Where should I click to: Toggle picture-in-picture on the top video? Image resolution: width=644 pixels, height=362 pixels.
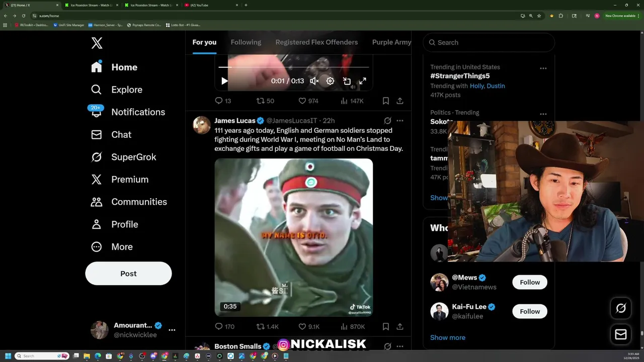click(x=347, y=81)
